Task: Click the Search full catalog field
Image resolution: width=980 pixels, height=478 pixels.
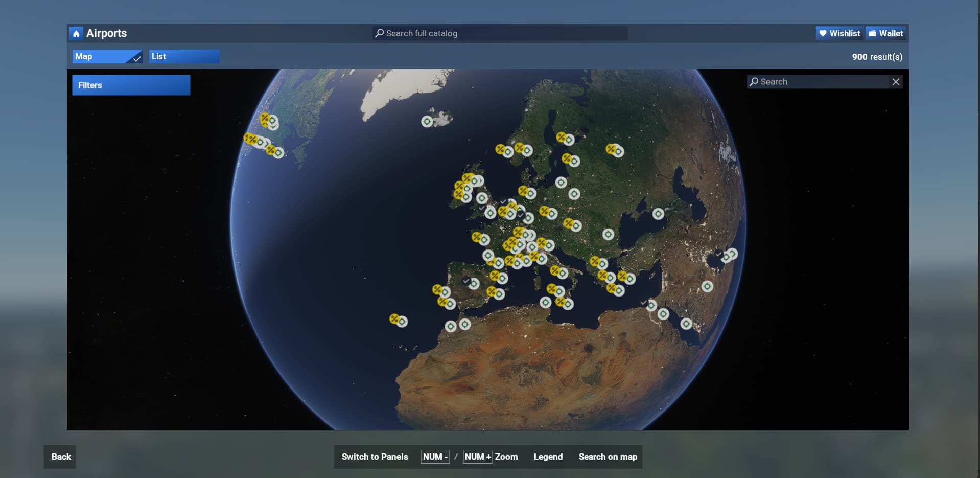Action: click(x=500, y=33)
